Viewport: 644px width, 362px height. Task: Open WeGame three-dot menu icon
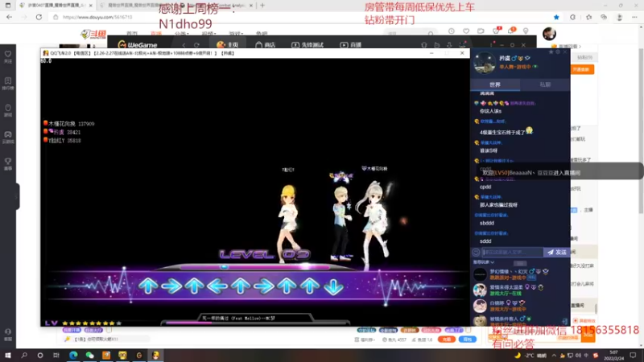(x=491, y=44)
